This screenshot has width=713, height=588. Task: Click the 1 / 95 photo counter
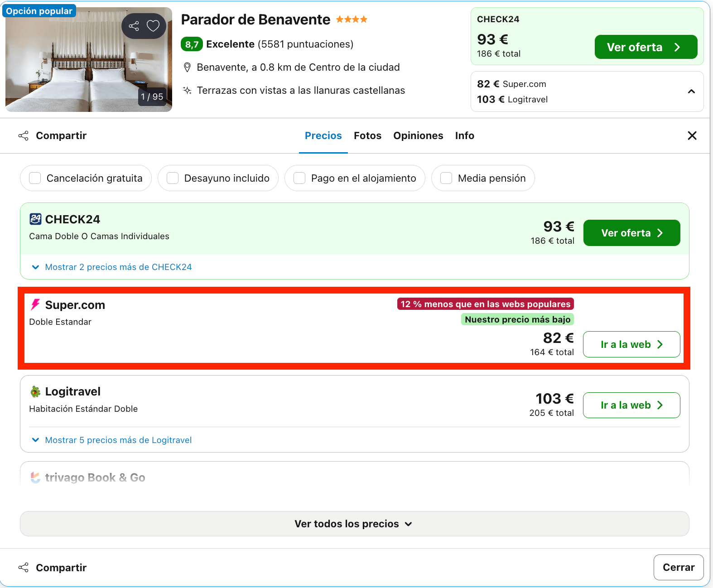(152, 96)
